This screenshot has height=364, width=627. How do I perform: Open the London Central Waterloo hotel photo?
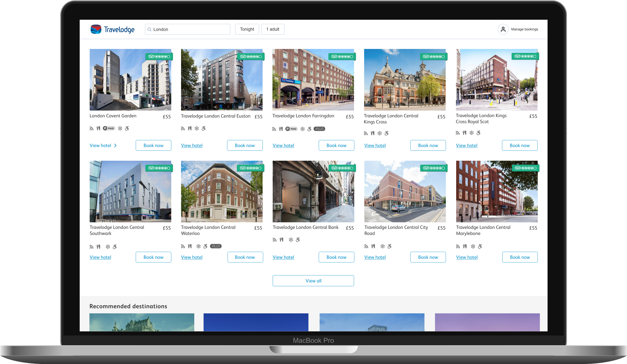222,191
